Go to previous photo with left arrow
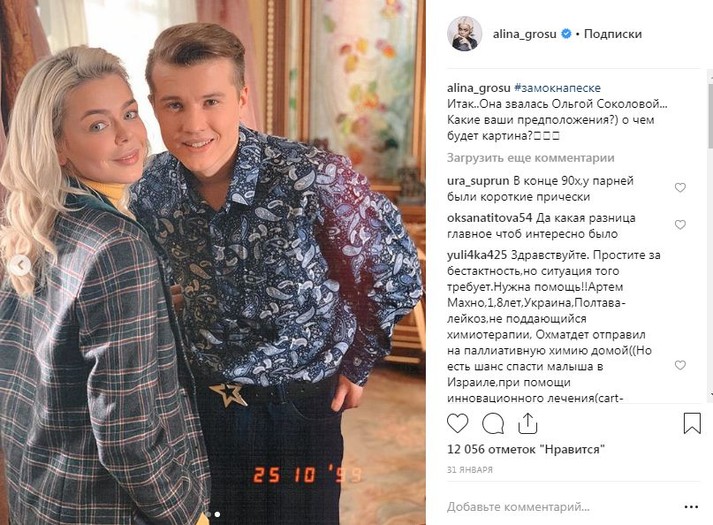The image size is (713, 525). coord(20,266)
